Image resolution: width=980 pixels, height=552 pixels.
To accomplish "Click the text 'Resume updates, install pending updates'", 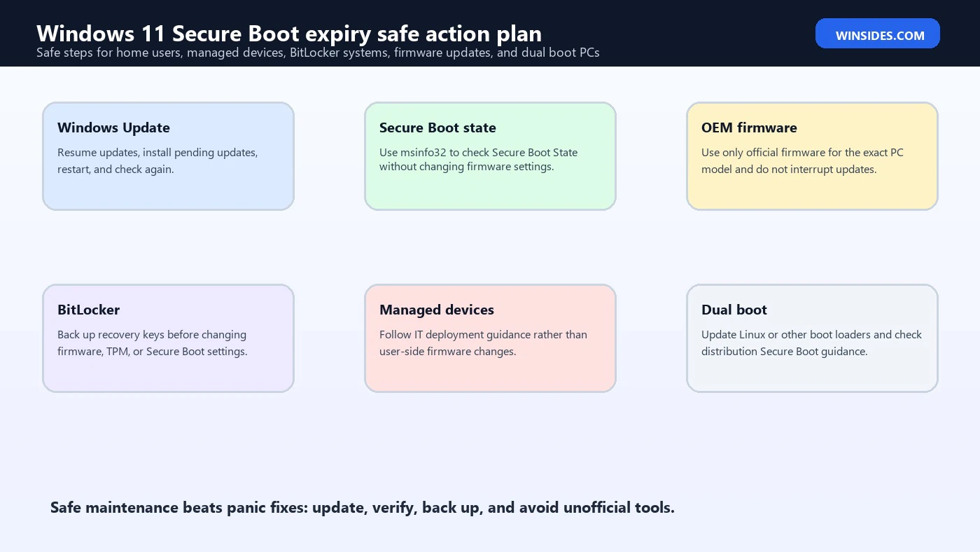I will [x=157, y=153].
